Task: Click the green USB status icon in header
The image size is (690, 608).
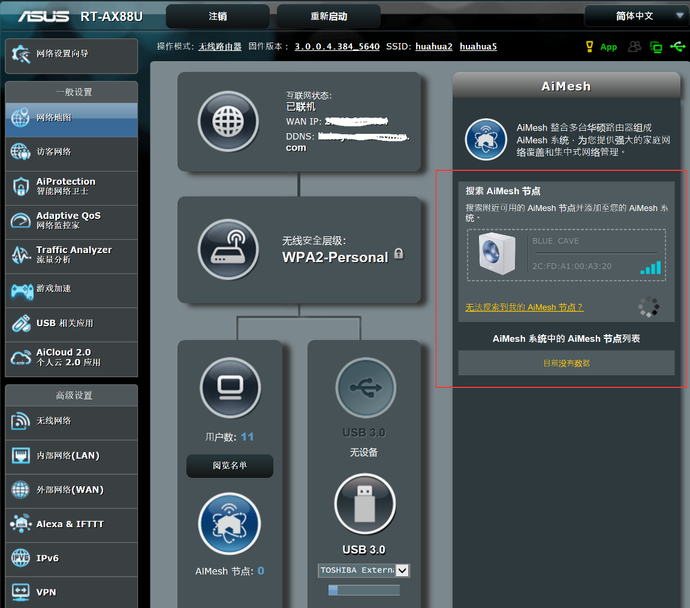Action: pyautogui.click(x=678, y=46)
